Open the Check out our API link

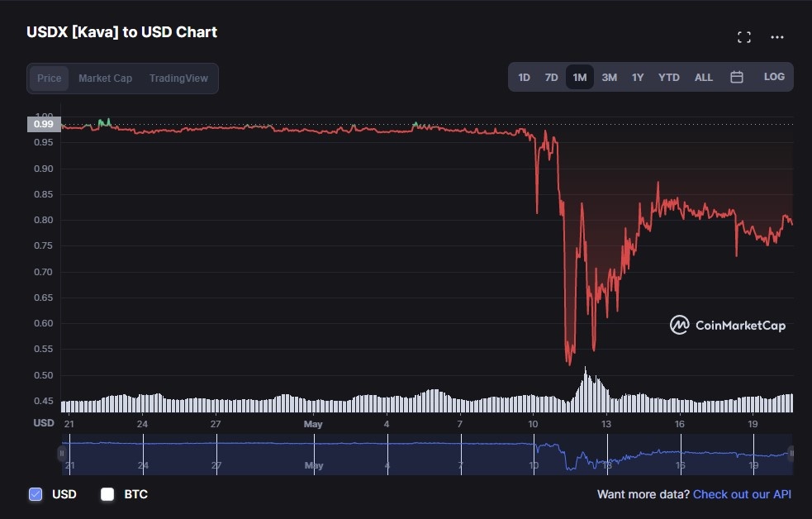pos(743,493)
